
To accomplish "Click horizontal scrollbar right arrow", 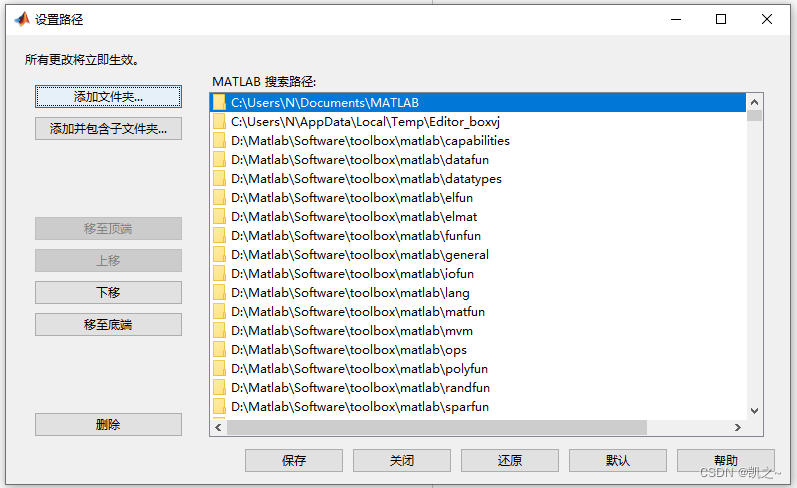I will click(738, 428).
